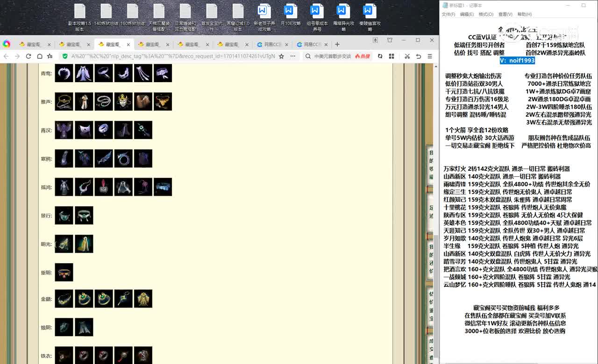
Task: Click second item icon in 明光 row
Action: (84, 244)
